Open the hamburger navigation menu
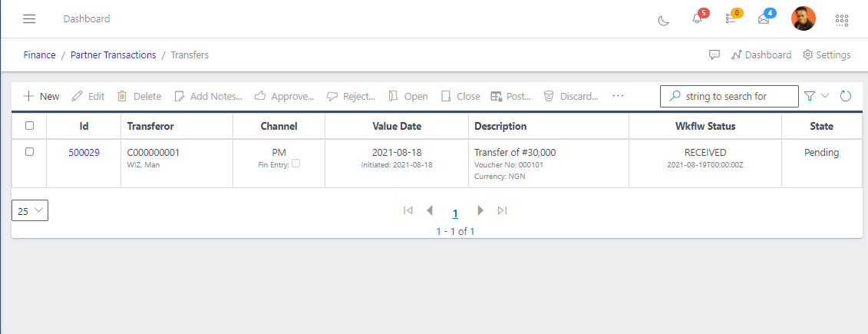 [29, 19]
